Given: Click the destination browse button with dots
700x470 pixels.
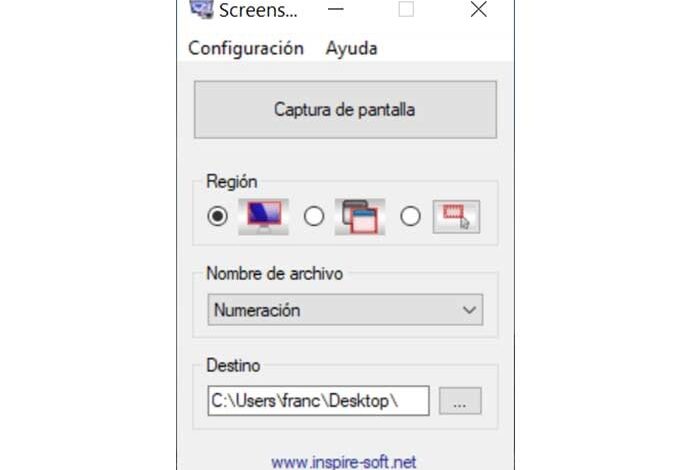Looking at the screenshot, I should [x=460, y=401].
